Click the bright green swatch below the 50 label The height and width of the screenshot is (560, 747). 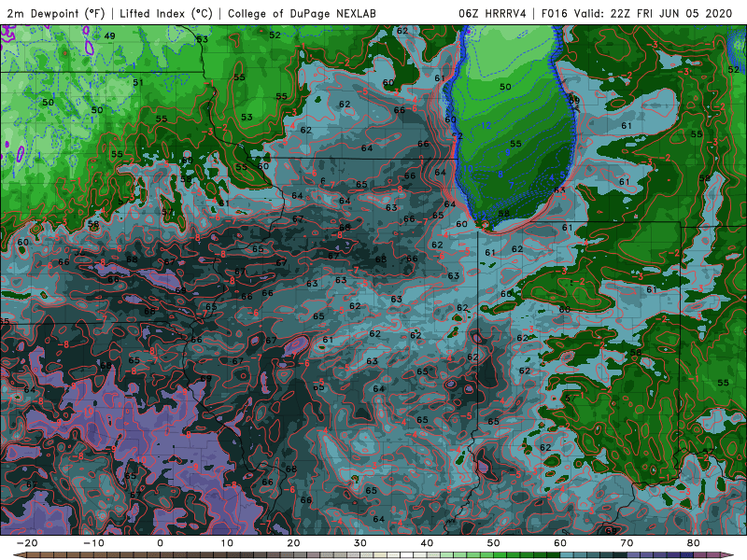500,554
